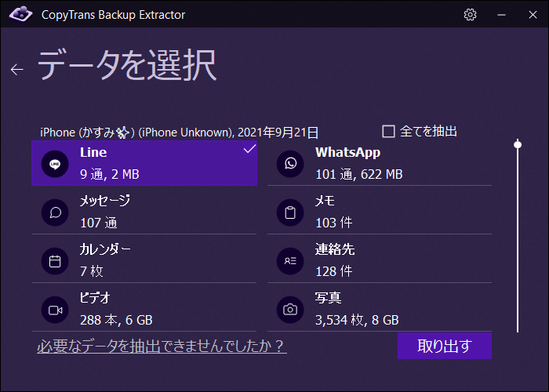This screenshot has width=549, height=392.
Task: Open 必要なデータを抽出できませんでしたか？ link
Action: tap(162, 347)
